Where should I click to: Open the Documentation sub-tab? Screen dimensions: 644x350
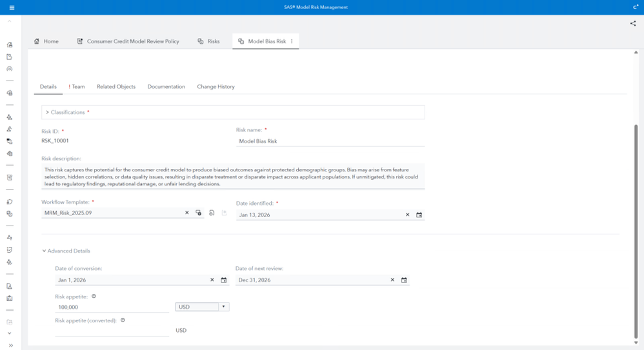click(166, 86)
